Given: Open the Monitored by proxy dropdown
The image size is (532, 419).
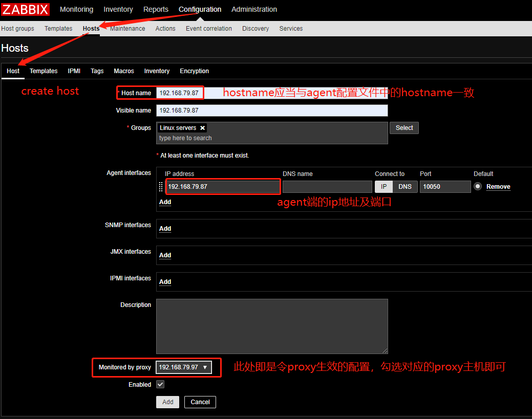Looking at the screenshot, I should (x=183, y=367).
